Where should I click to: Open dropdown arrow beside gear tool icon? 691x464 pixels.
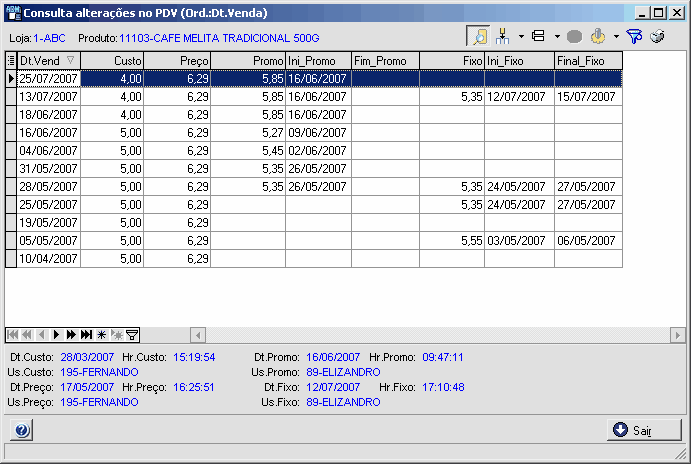click(x=616, y=37)
